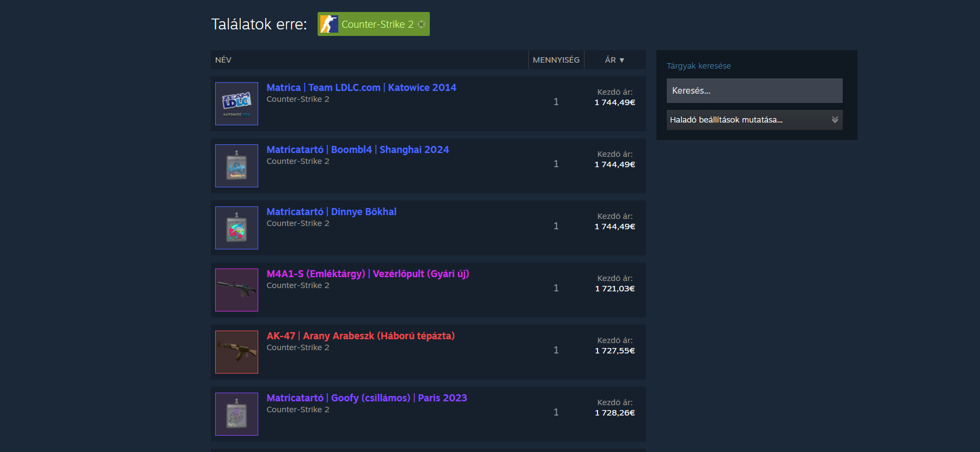Viewport: 980px width, 452px height.
Task: Click the Counter-Strike 2 game icon in filter tag
Action: [x=329, y=24]
